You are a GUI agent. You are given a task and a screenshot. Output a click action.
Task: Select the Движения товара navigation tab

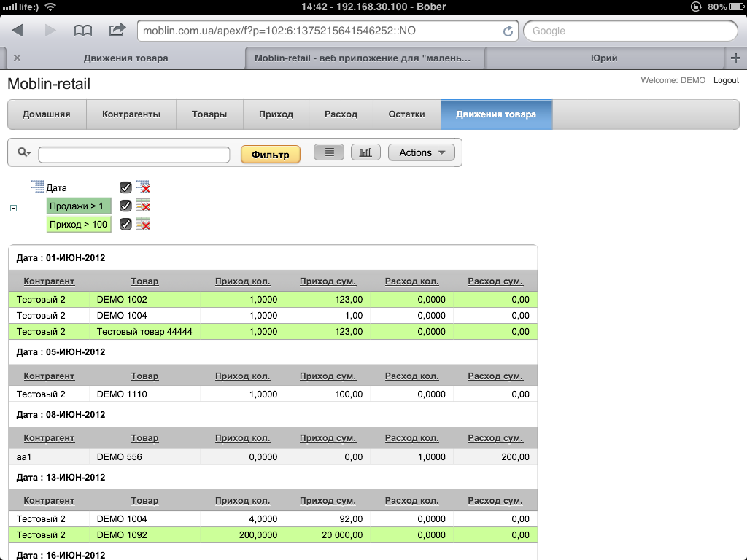496,114
